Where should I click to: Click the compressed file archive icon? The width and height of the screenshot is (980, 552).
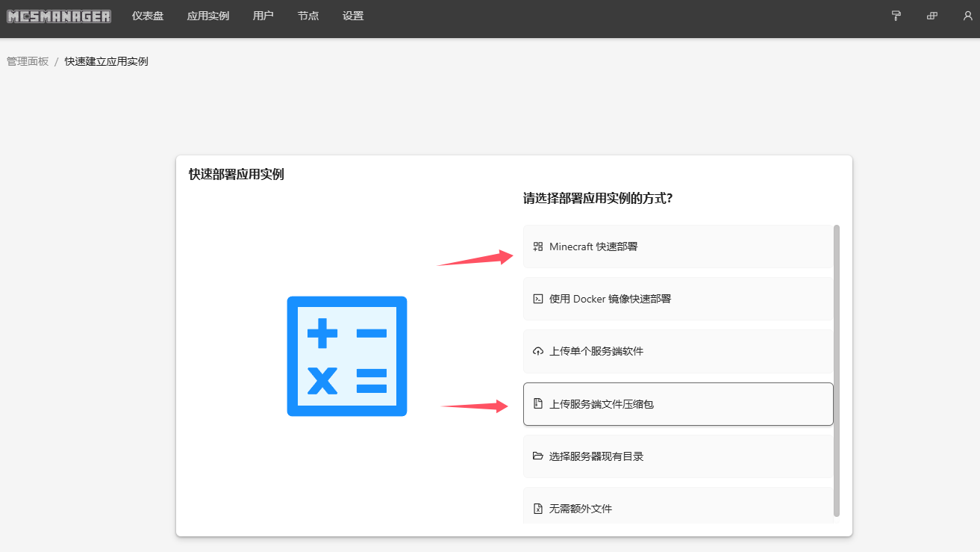(x=537, y=404)
